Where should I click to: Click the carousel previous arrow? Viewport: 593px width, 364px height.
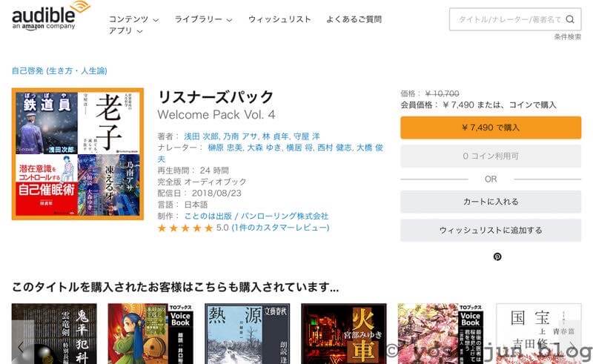pos(21,346)
